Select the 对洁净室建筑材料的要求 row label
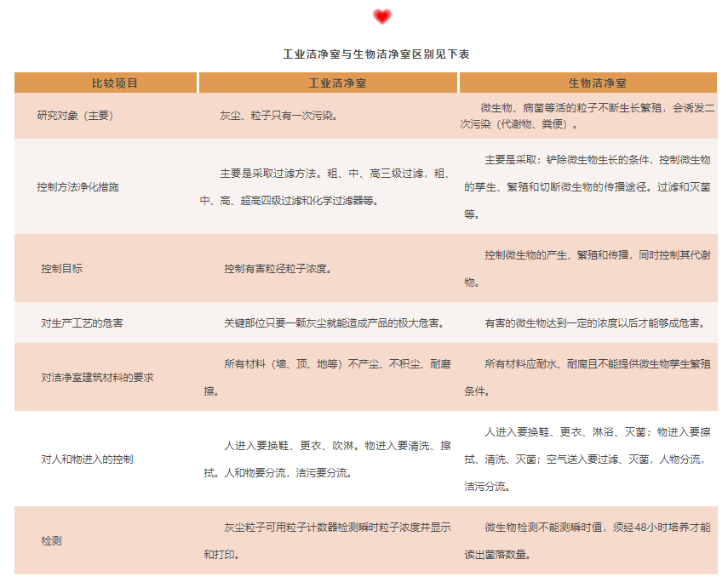Screen dimensions: 728x582 (x=97, y=377)
